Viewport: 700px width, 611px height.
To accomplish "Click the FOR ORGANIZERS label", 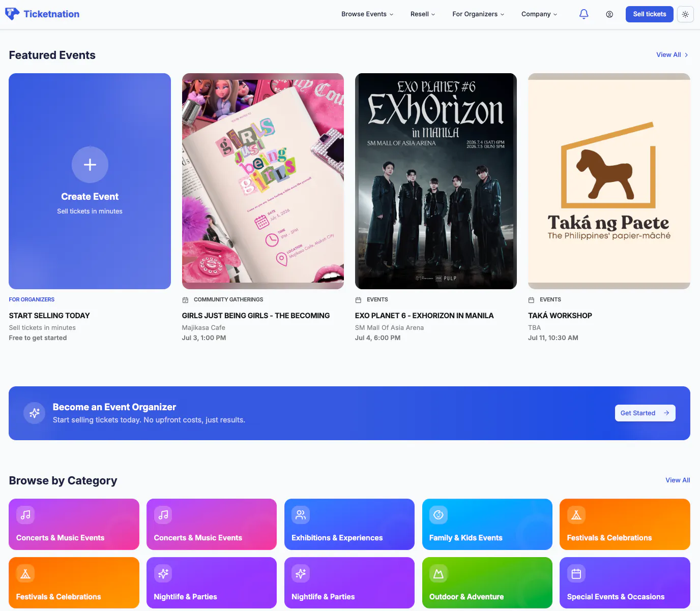I will 32,300.
